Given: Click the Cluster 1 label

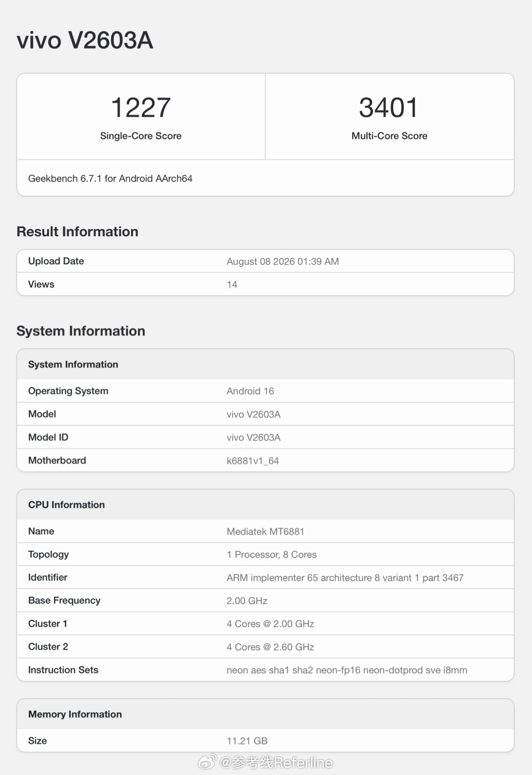Looking at the screenshot, I should tap(48, 623).
